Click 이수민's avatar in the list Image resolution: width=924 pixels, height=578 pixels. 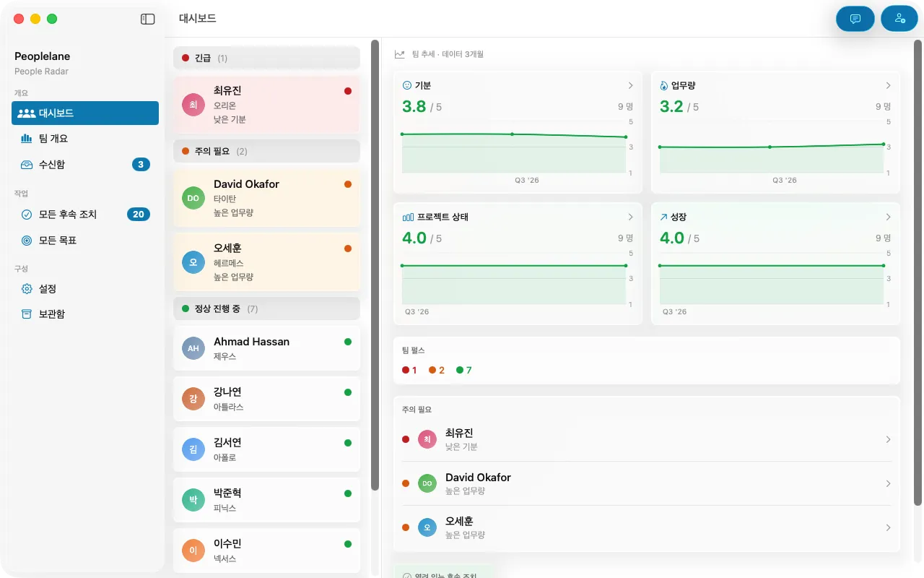pyautogui.click(x=193, y=551)
